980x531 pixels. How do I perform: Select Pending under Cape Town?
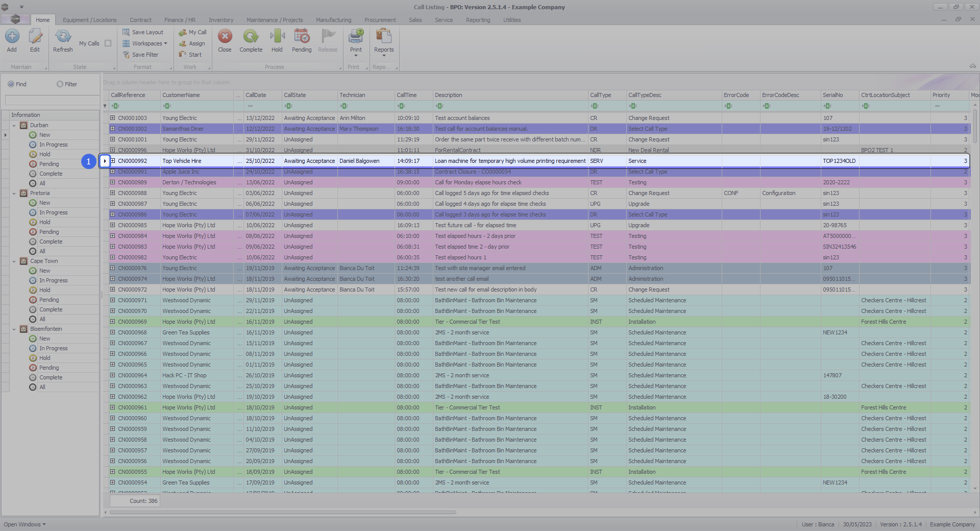(49, 300)
